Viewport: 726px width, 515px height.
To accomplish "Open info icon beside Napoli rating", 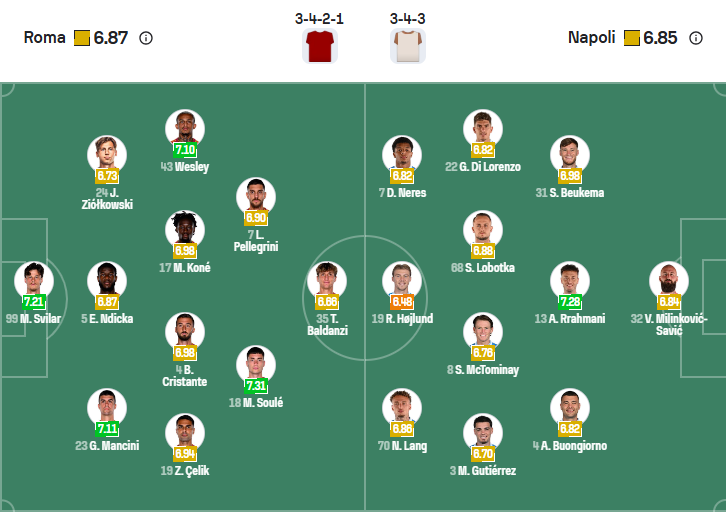I will coord(696,38).
